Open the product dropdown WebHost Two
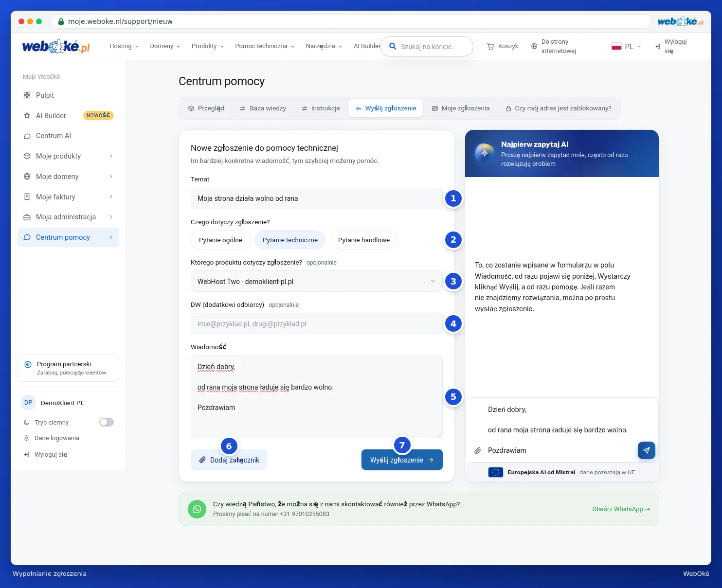 click(316, 281)
